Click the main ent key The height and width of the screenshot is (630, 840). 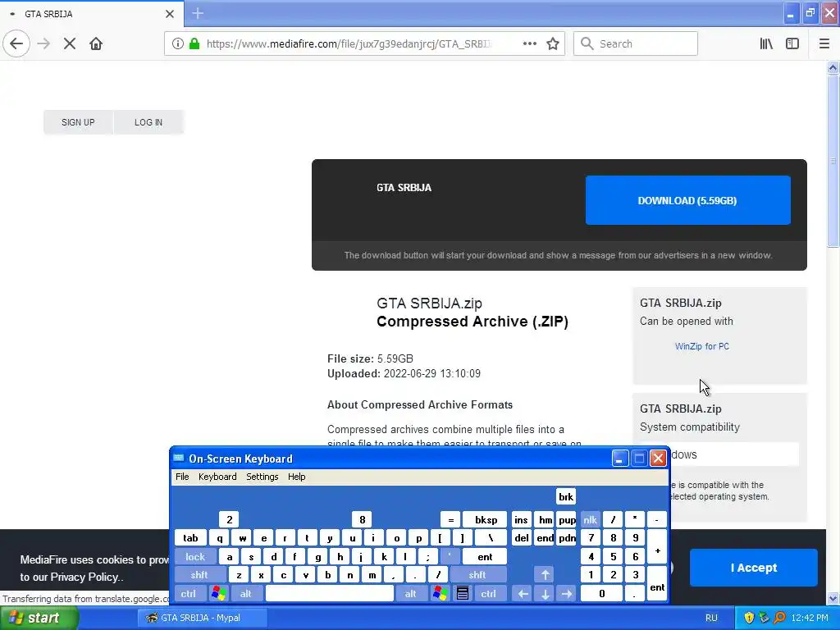point(484,557)
